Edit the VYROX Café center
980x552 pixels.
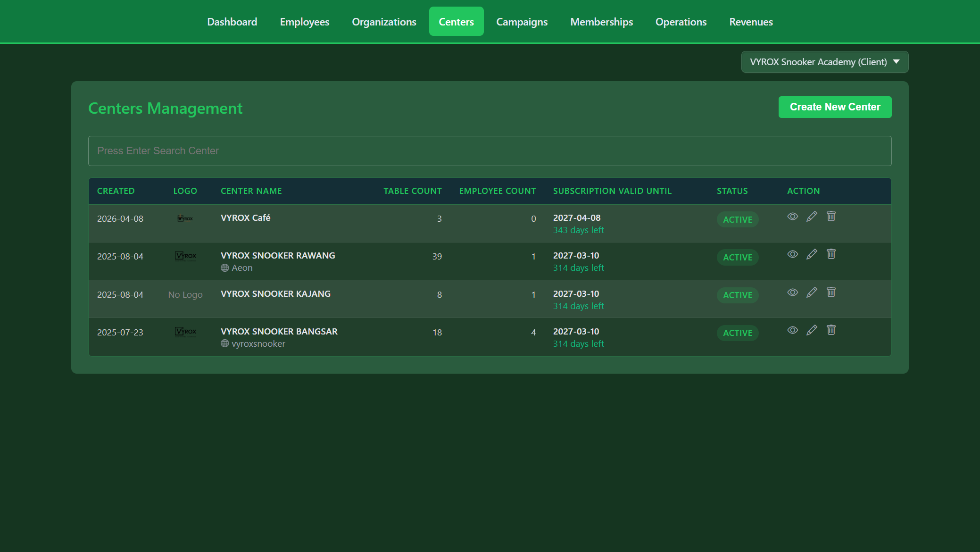click(x=812, y=216)
